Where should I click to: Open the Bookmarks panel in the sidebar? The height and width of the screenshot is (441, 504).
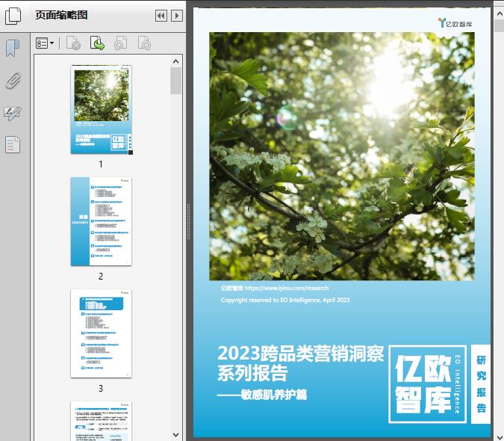coord(13,49)
